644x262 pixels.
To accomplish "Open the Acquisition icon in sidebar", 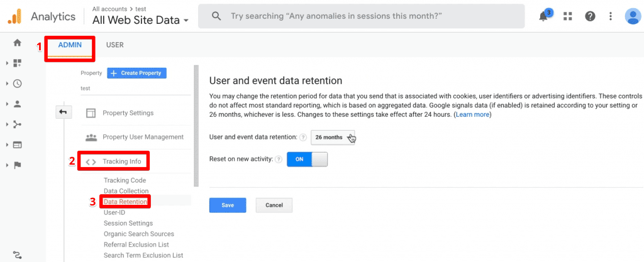I will tap(17, 124).
